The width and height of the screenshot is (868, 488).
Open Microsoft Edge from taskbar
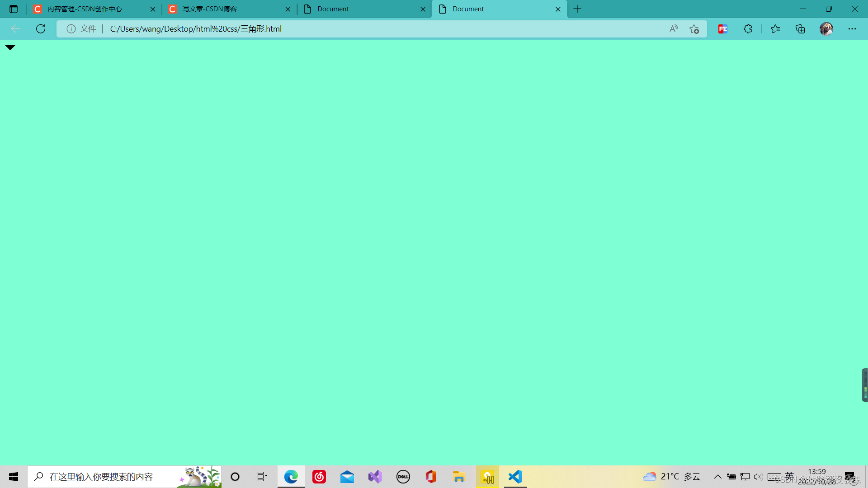point(291,477)
